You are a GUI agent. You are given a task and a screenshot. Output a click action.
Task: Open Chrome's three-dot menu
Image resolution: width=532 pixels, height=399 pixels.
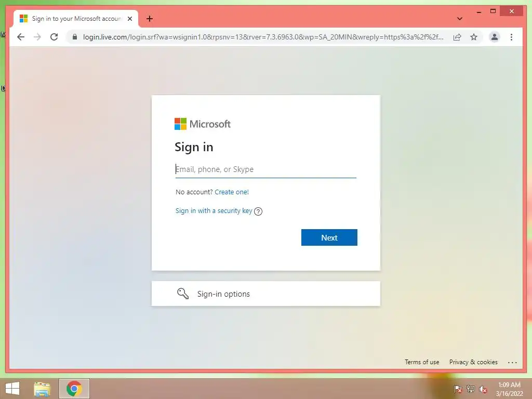pos(511,37)
